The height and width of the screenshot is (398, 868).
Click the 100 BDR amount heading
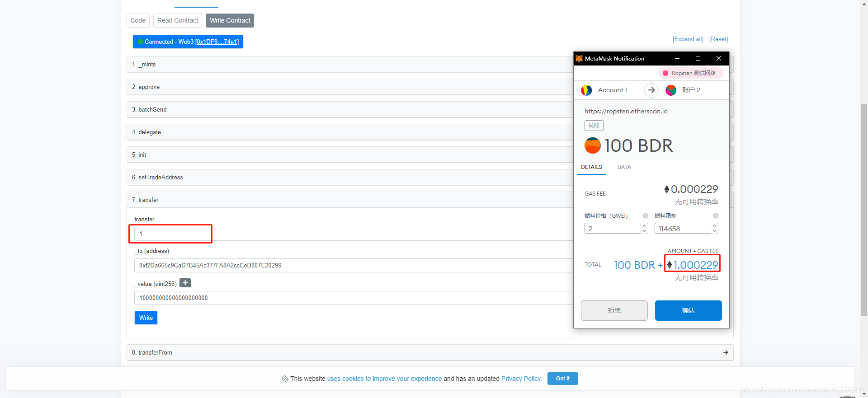(638, 145)
